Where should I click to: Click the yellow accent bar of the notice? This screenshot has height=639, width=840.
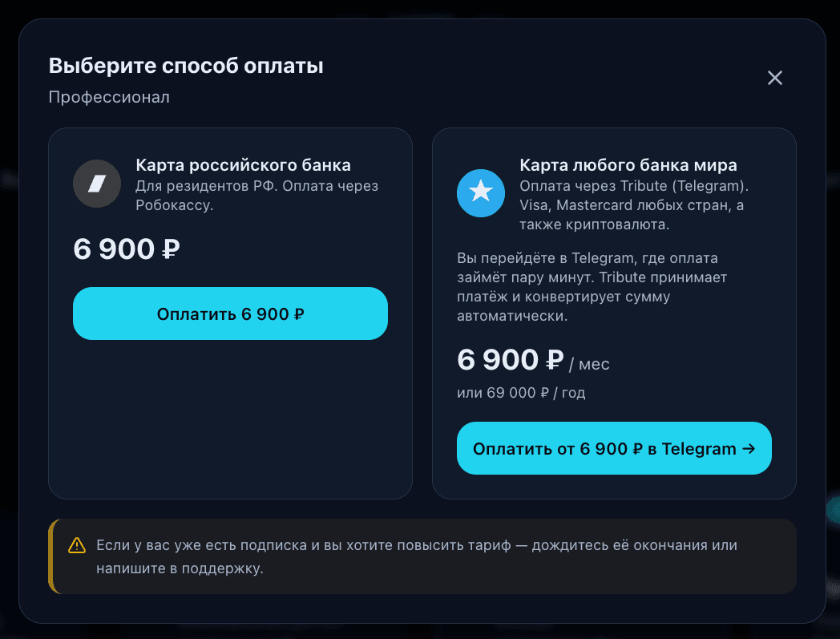click(52, 556)
